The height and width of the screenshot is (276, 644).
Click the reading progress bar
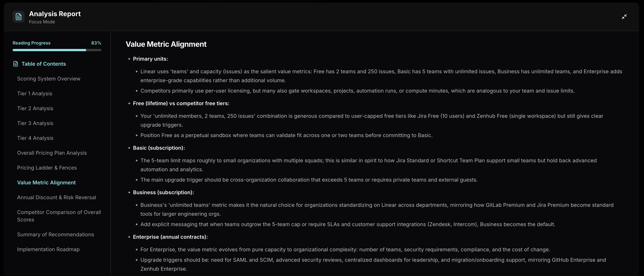(57, 50)
